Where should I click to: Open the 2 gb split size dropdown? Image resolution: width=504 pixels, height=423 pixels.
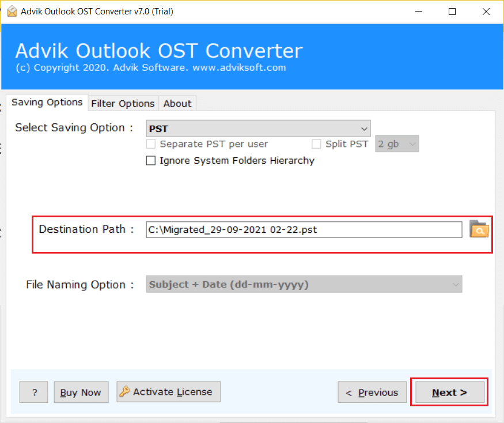tap(397, 144)
